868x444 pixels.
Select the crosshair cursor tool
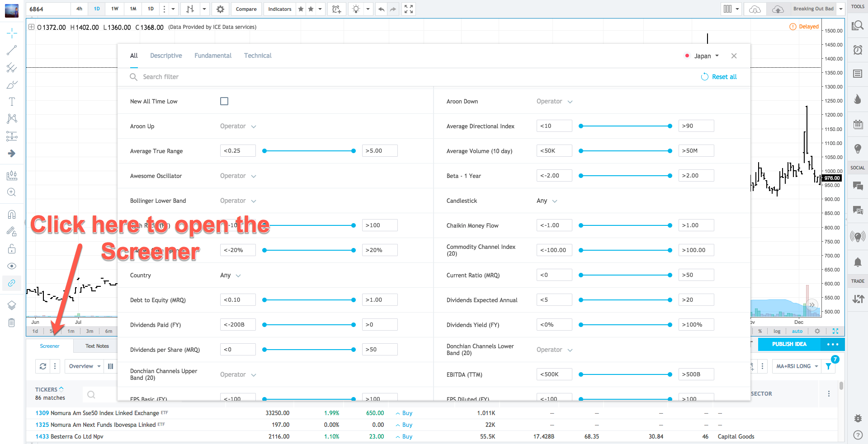pos(12,33)
